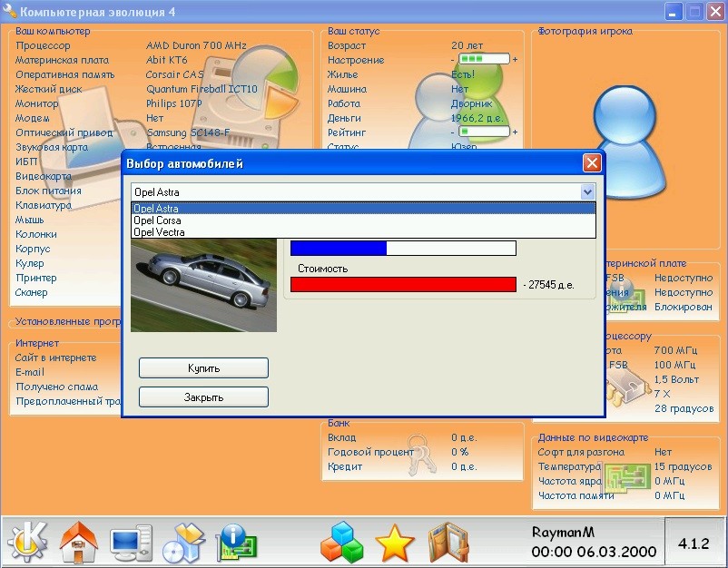The height and width of the screenshot is (568, 728).
Task: Click the red Стоимость cost bar
Action: [x=403, y=285]
